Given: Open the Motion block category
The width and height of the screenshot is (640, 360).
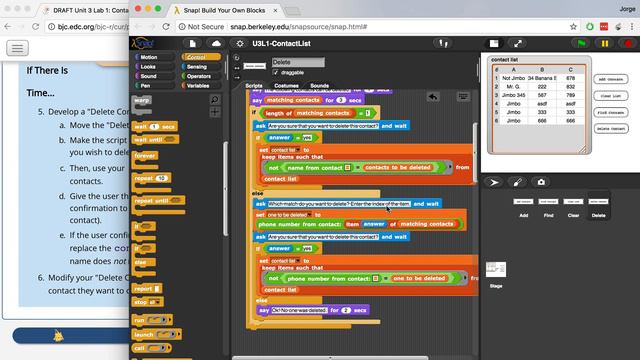Looking at the screenshot, I should [x=156, y=57].
